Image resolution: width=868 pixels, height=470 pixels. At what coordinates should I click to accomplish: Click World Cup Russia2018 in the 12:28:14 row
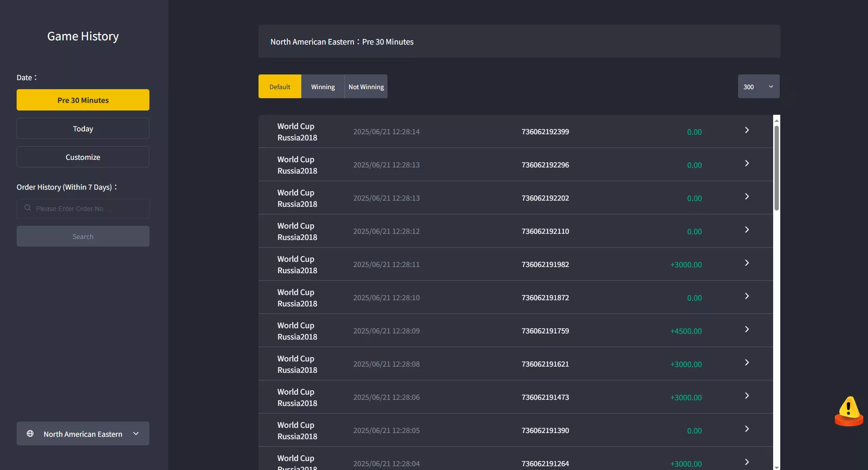click(297, 132)
